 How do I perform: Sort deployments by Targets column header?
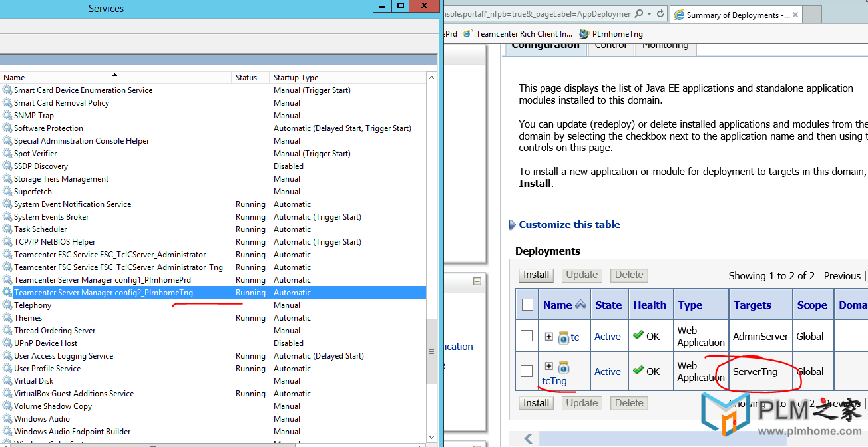pyautogui.click(x=753, y=305)
